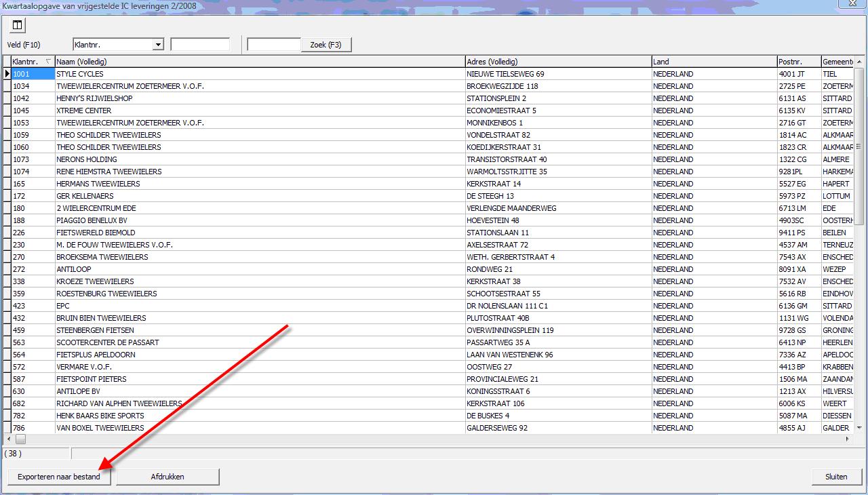Sort by Klantnr. column header
868x495 pixels.
point(33,62)
